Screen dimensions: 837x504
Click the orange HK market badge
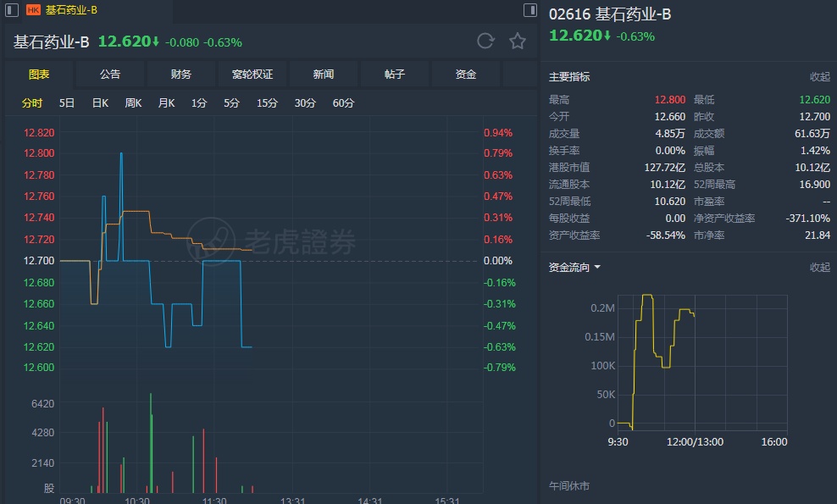33,10
